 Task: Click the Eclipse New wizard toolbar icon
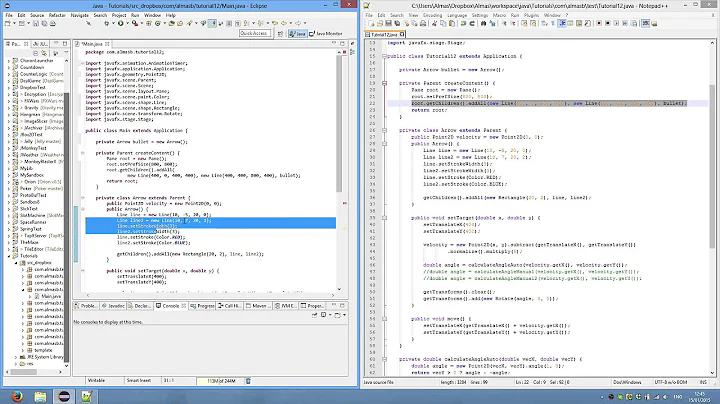coord(7,23)
